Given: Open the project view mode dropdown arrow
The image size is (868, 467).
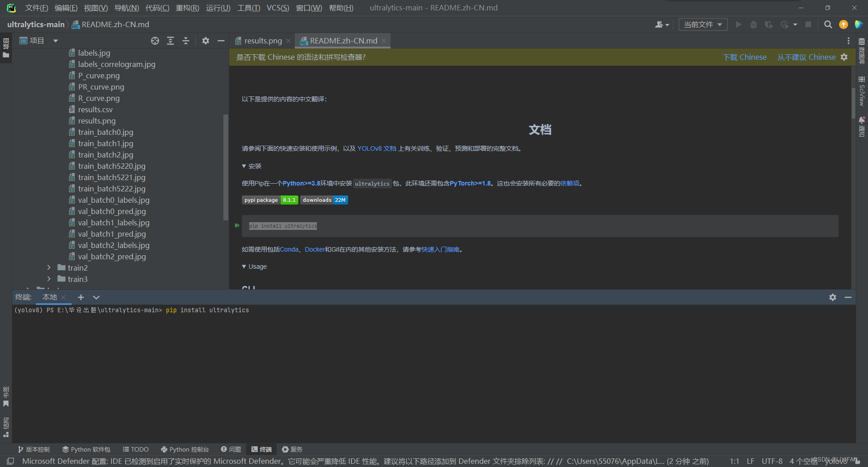Looking at the screenshot, I should 56,41.
